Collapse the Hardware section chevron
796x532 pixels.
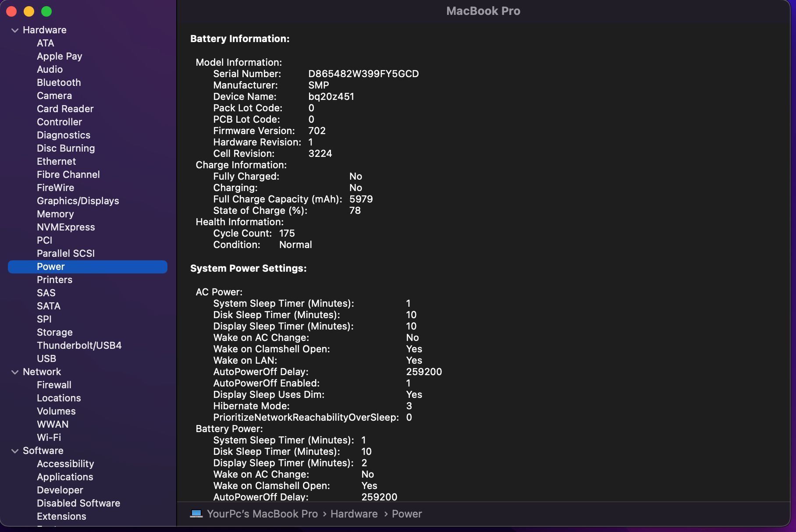click(15, 30)
